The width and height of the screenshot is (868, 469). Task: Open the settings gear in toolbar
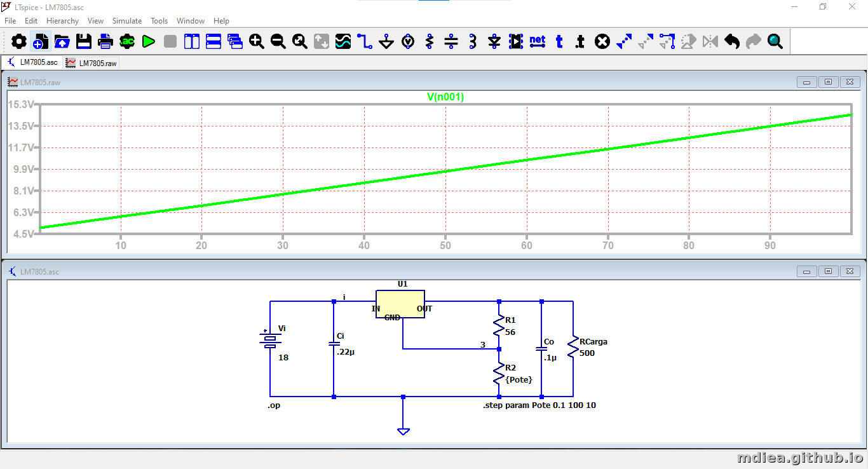[x=19, y=42]
